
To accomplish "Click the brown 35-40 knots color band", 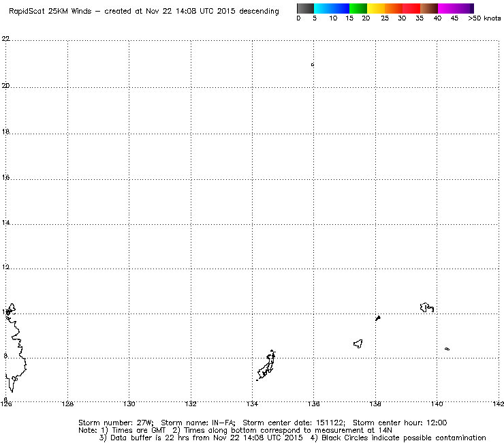I will point(429,8).
